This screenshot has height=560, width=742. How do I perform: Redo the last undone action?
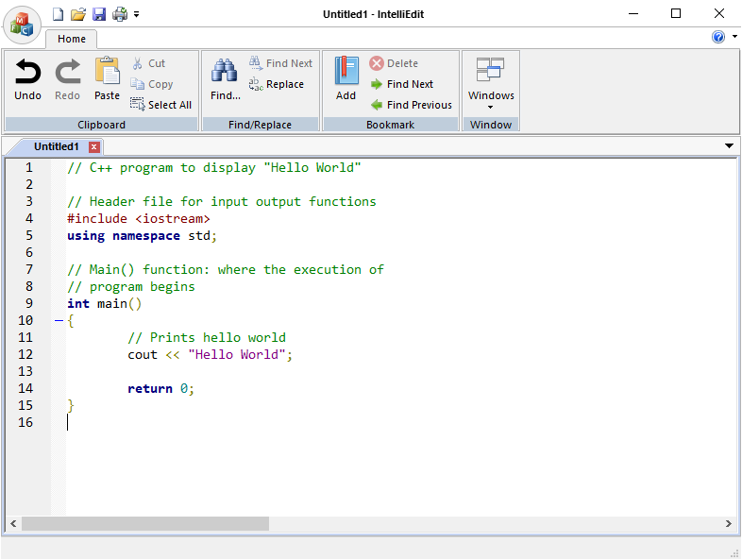pyautogui.click(x=67, y=78)
